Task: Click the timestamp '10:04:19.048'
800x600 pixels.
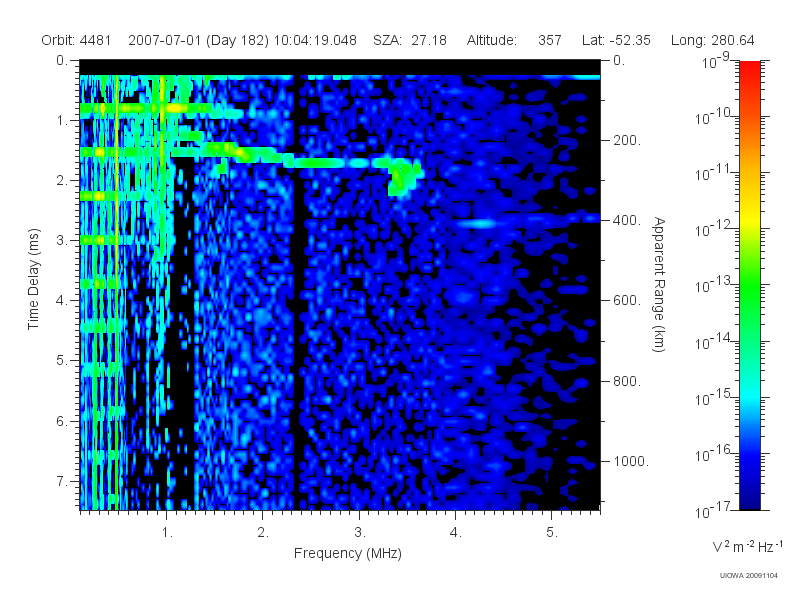Action: point(315,40)
